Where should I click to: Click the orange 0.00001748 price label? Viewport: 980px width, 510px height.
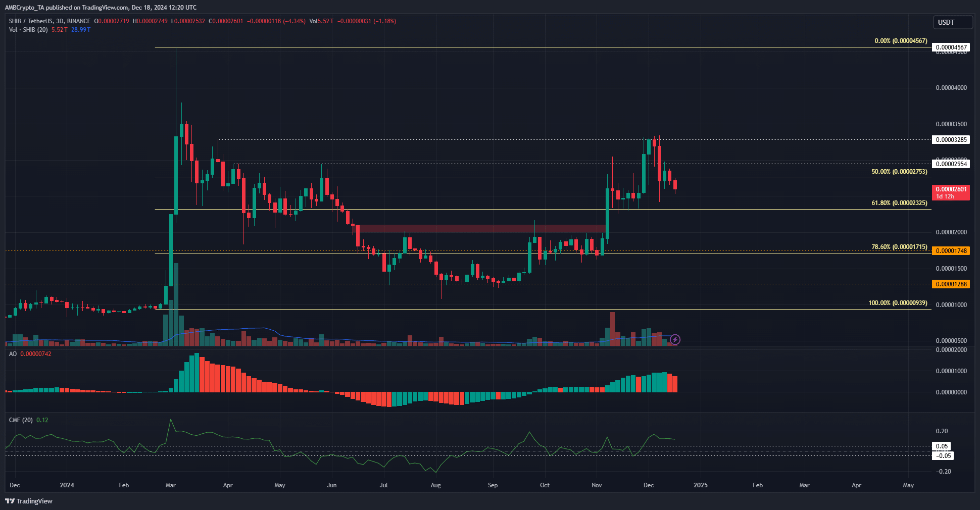951,251
